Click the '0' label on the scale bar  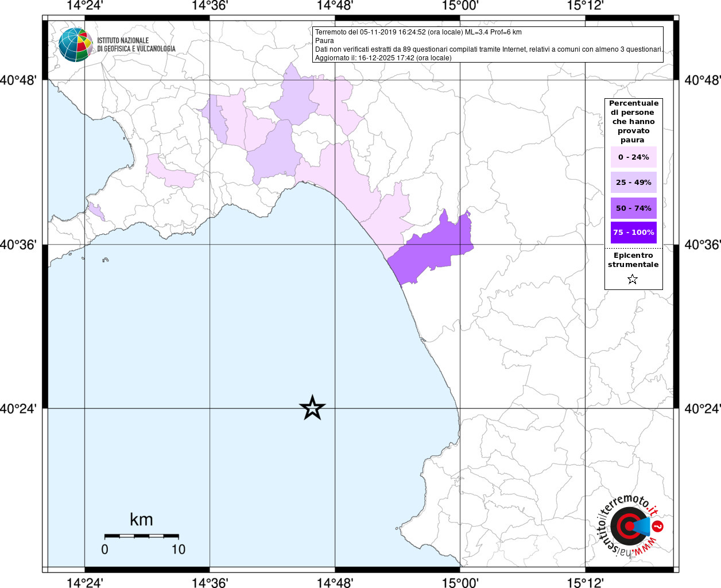click(104, 549)
